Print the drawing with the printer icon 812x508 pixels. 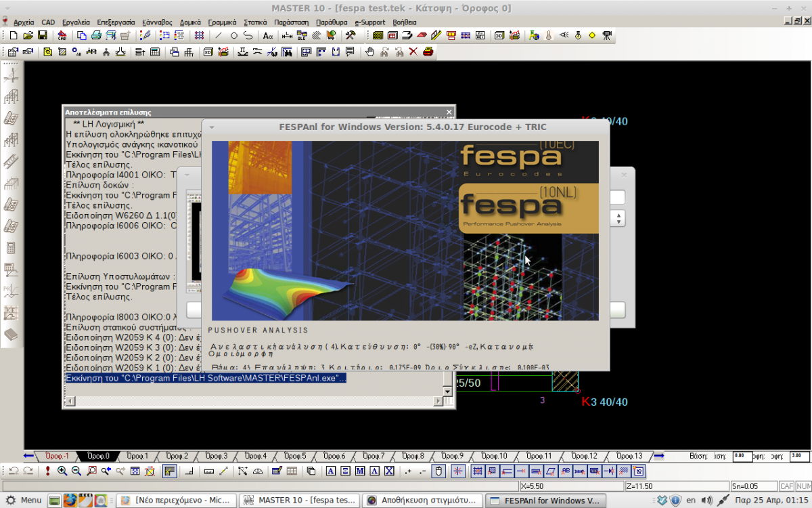(96, 35)
